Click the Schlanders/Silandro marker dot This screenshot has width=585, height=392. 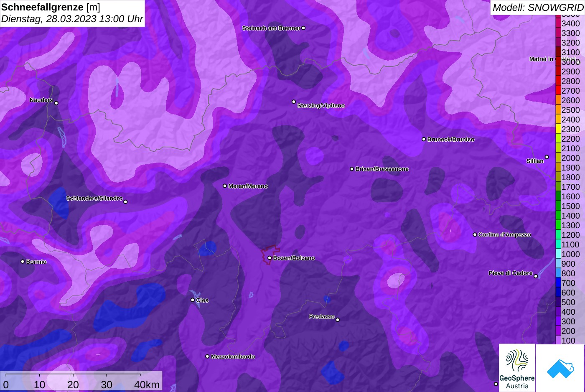point(125,202)
